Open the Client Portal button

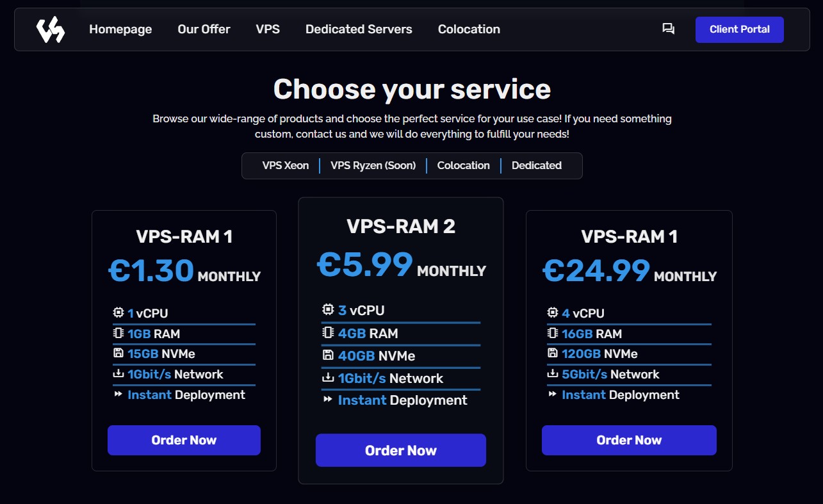739,29
